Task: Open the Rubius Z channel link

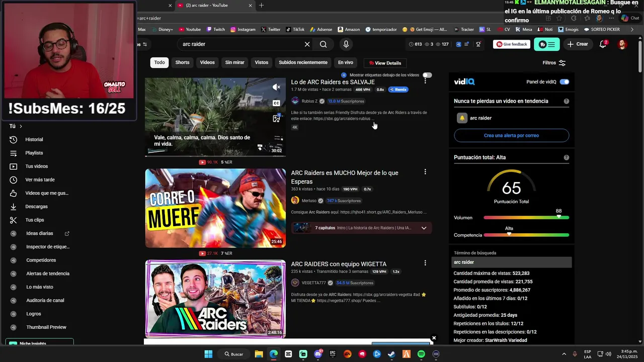Action: coord(309,101)
